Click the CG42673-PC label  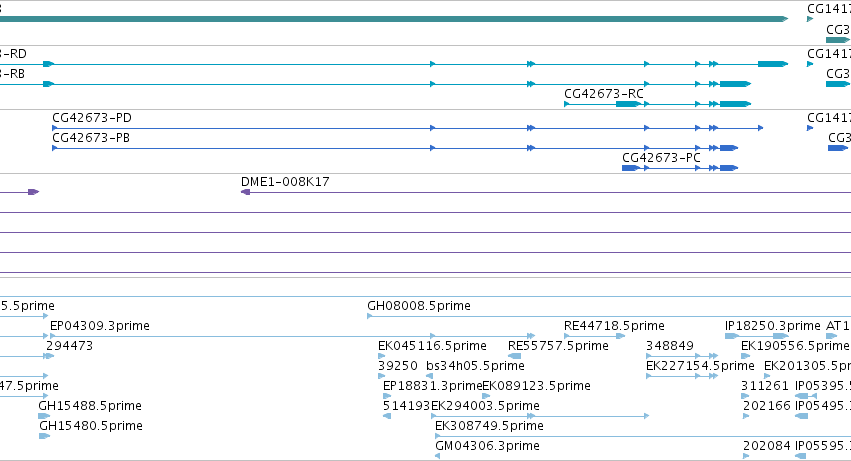pyautogui.click(x=661, y=158)
